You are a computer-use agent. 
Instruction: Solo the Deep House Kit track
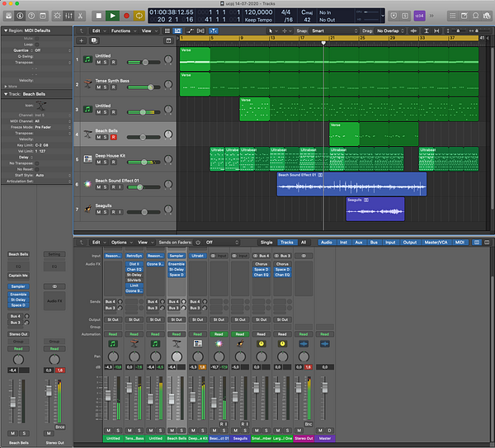(x=106, y=163)
